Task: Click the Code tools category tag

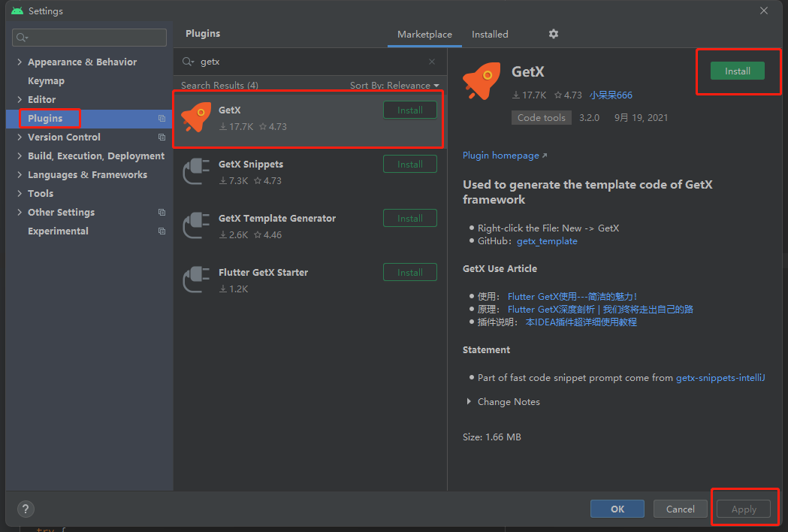Action: click(542, 118)
